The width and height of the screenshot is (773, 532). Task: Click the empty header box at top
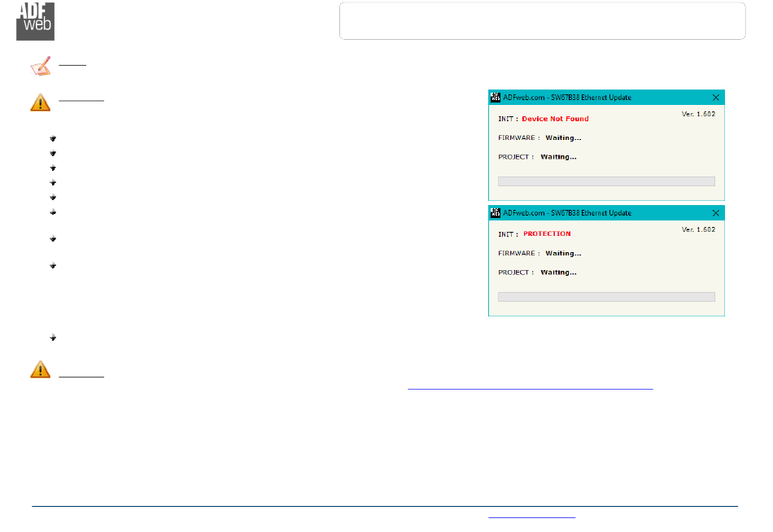pos(542,21)
